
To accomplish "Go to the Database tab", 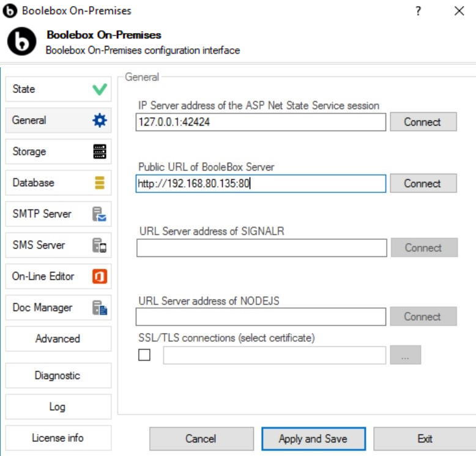I will (58, 182).
